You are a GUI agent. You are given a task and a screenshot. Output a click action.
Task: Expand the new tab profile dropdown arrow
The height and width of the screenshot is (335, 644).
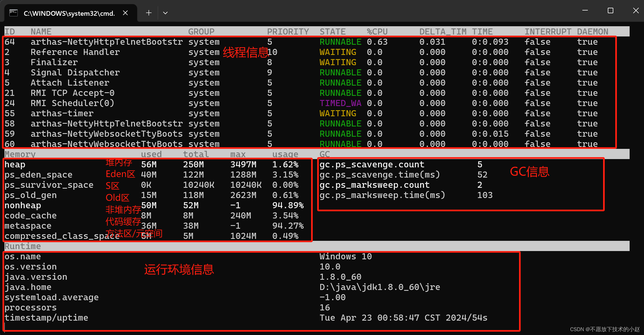pos(165,13)
